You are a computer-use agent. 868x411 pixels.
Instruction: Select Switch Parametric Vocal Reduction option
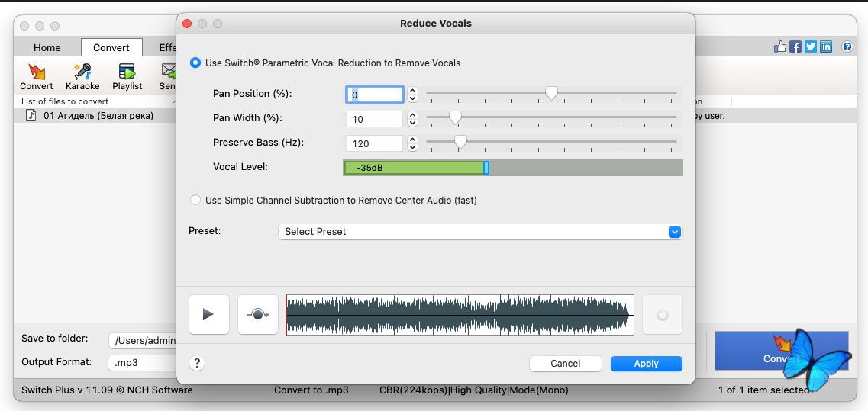195,63
